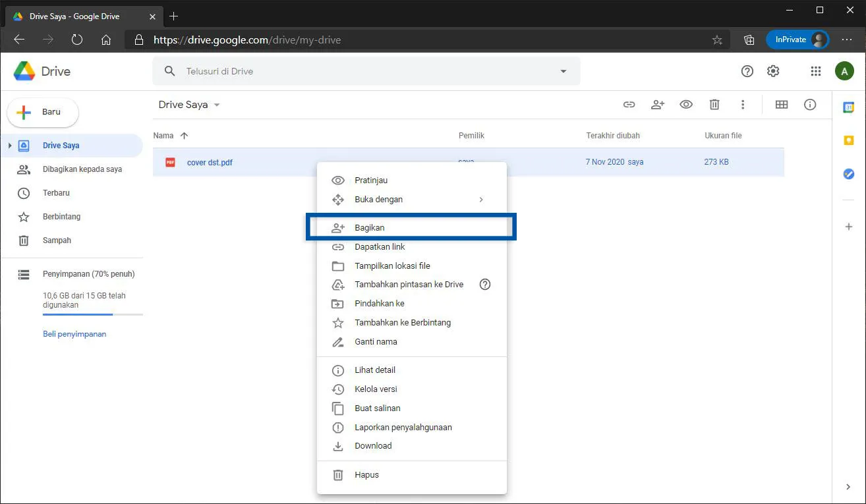
Task: Open the Help icon in the top bar
Action: point(747,70)
